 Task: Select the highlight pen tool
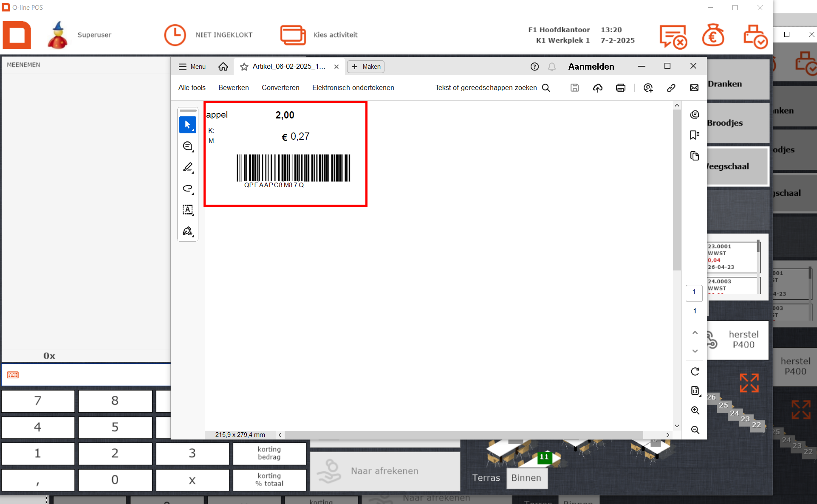coord(187,167)
